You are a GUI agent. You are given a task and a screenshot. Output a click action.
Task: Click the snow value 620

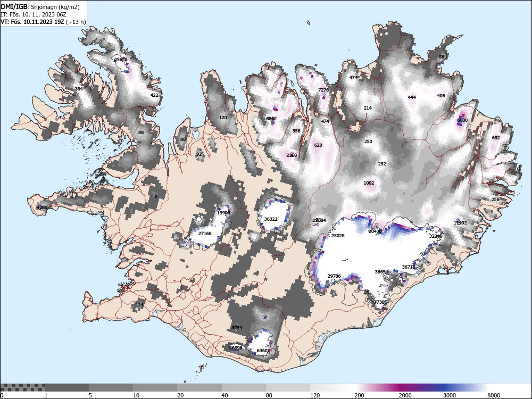[x=318, y=145]
